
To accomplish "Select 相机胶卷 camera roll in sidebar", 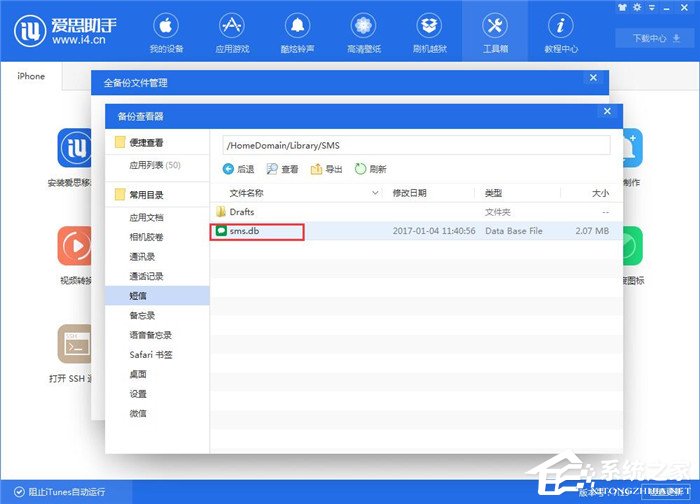I will pyautogui.click(x=157, y=237).
